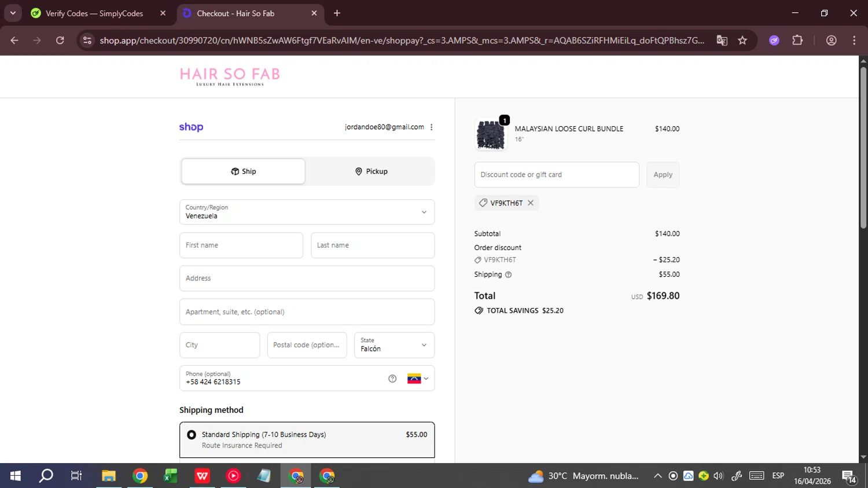Open the weather widget showing 30°C
The height and width of the screenshot is (488, 868).
(x=583, y=476)
